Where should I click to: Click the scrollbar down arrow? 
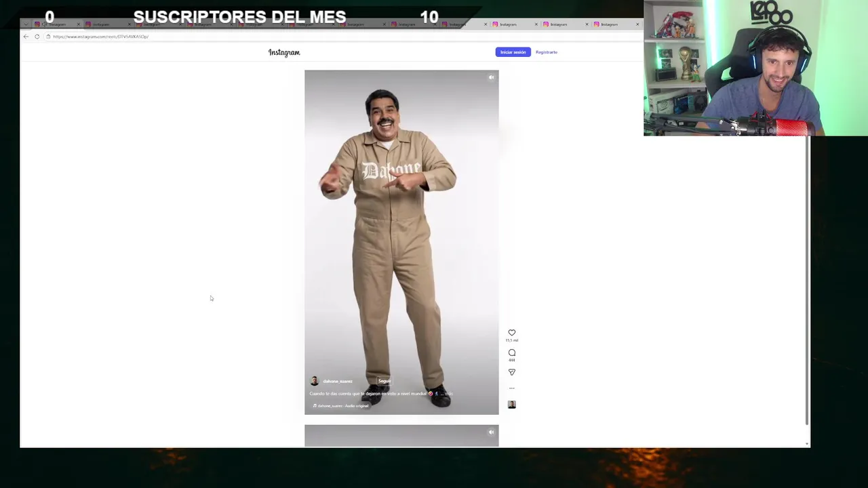tap(806, 444)
